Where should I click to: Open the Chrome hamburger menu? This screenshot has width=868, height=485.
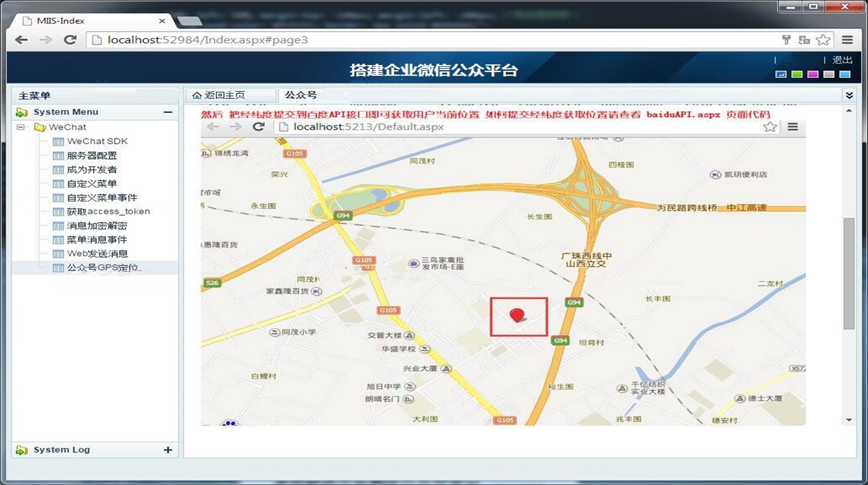[x=847, y=40]
